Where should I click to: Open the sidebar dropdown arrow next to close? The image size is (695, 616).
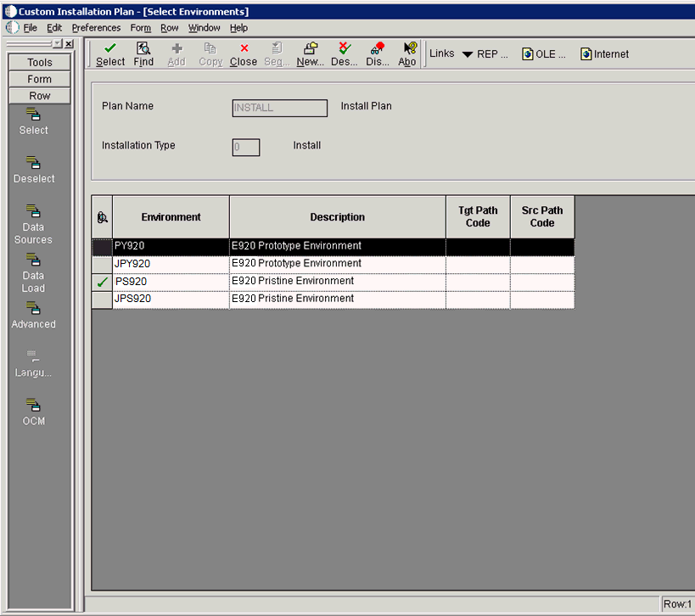(x=58, y=43)
